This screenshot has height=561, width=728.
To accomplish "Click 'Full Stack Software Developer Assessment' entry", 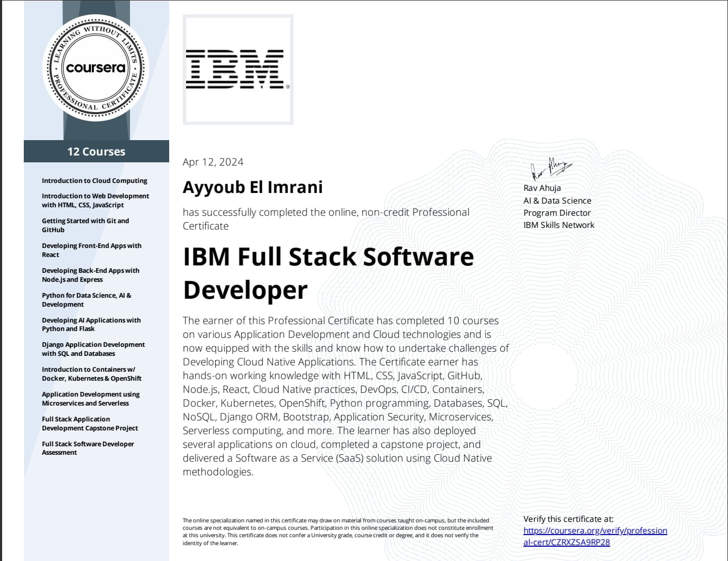I will pos(88,448).
